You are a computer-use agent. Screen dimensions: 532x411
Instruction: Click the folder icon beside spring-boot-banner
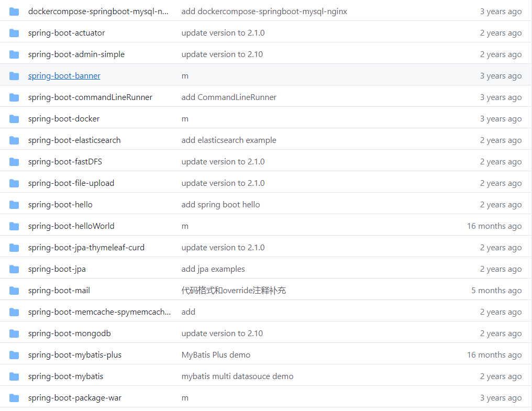pyautogui.click(x=14, y=76)
